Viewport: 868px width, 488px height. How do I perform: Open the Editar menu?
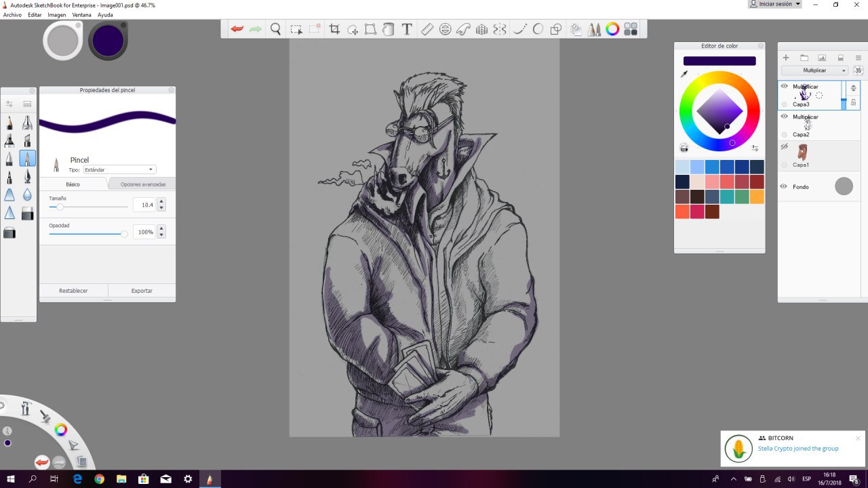click(x=35, y=14)
